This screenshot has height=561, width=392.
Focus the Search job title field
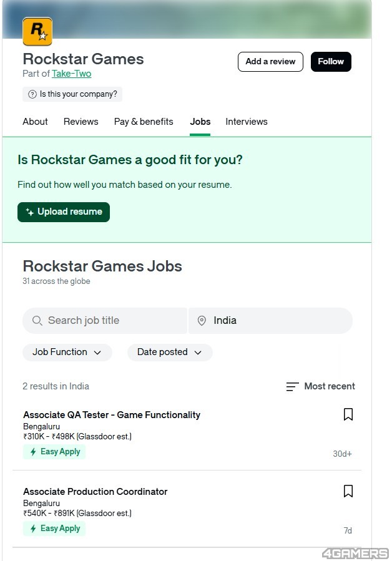pos(112,321)
